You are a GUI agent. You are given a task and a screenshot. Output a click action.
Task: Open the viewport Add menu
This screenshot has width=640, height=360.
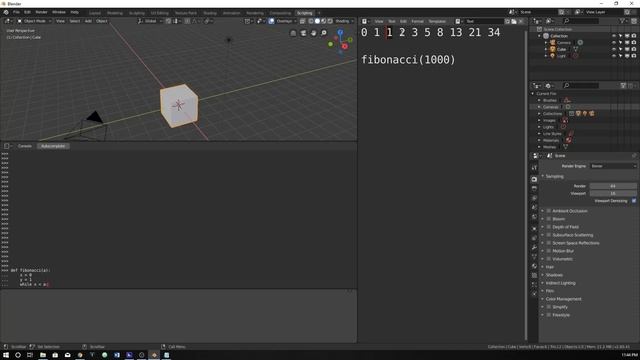(88, 21)
